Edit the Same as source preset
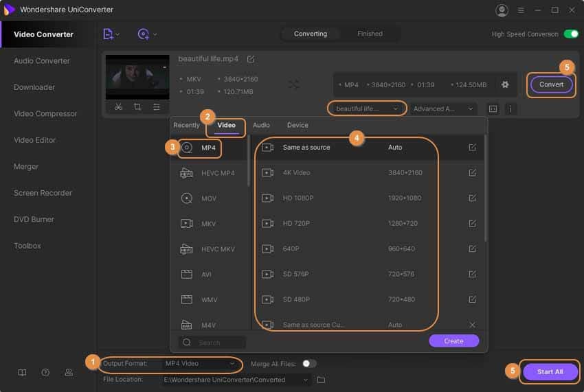Screen dimensions: 584x392 [x=472, y=148]
